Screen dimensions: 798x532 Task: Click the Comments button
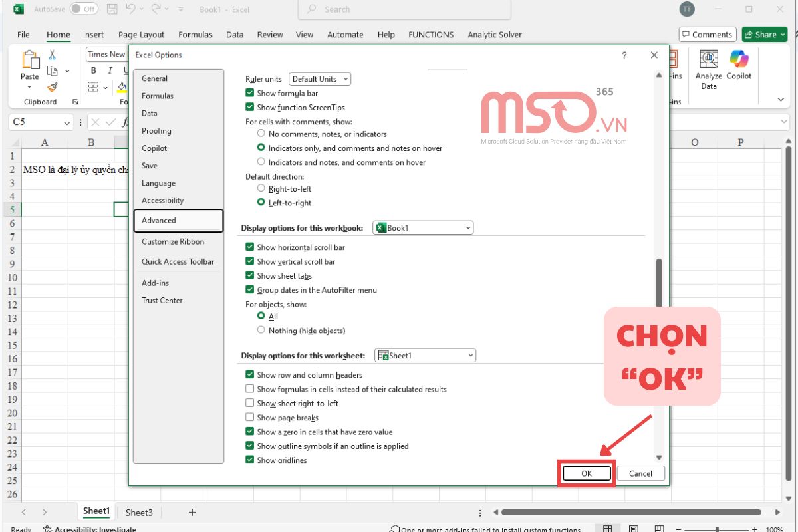(707, 35)
